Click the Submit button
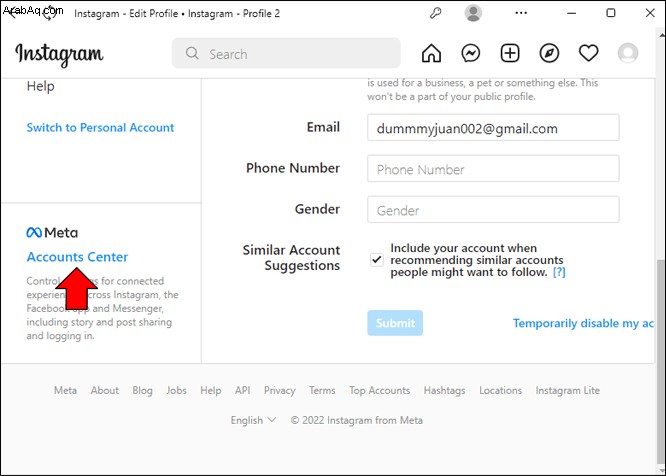The image size is (666, 476). 395,323
